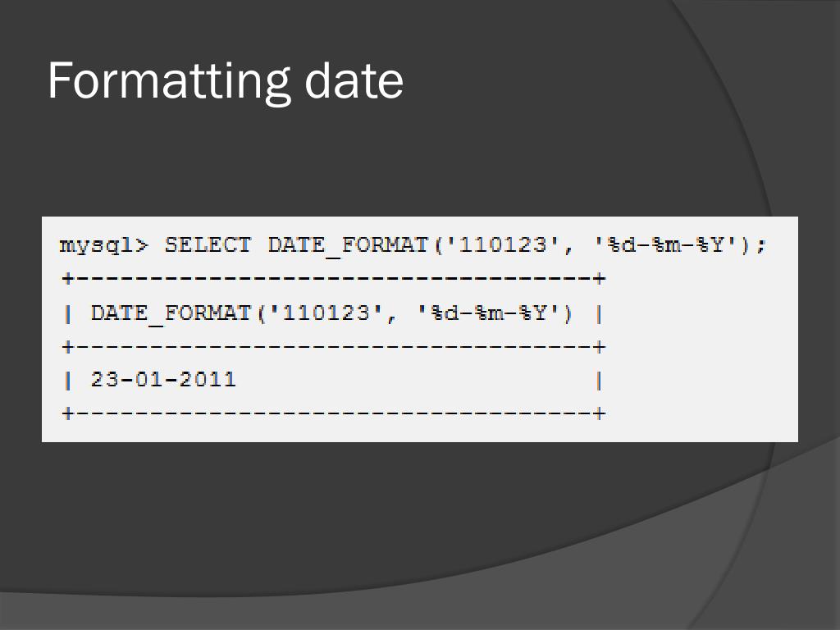
Task: Click the right pipe ending the header row
Action: [600, 314]
